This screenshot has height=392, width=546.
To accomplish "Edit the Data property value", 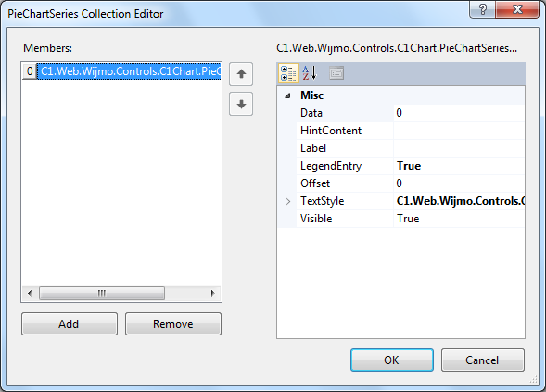I will tap(459, 113).
